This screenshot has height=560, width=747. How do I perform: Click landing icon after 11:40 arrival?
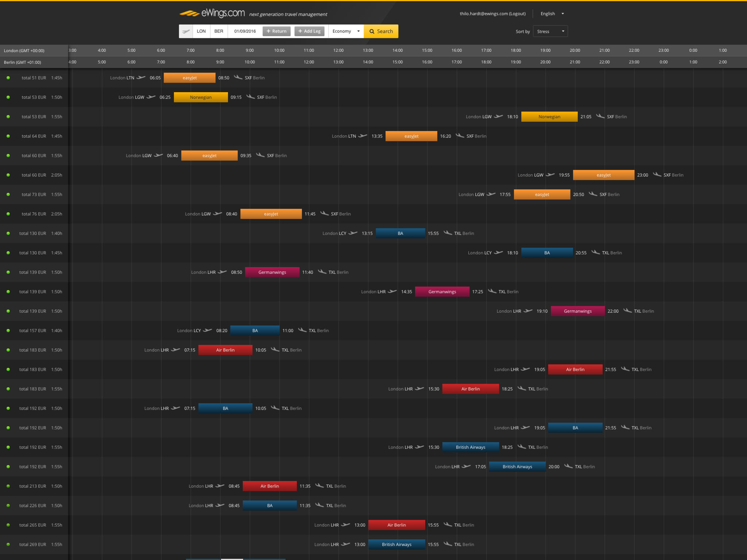coord(322,272)
